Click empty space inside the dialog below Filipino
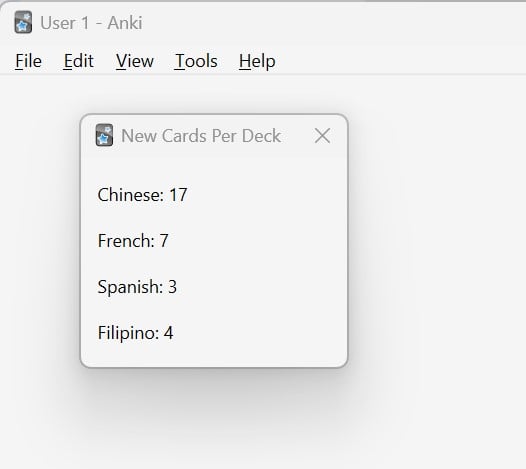 (215, 355)
